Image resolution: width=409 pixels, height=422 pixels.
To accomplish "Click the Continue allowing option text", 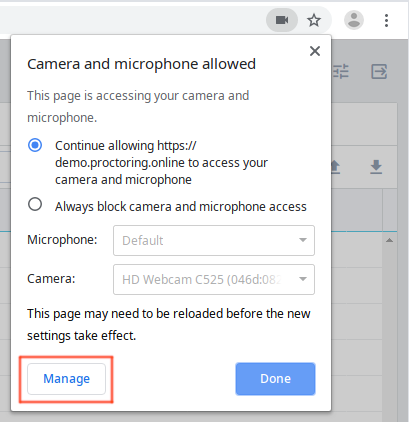I will [161, 163].
